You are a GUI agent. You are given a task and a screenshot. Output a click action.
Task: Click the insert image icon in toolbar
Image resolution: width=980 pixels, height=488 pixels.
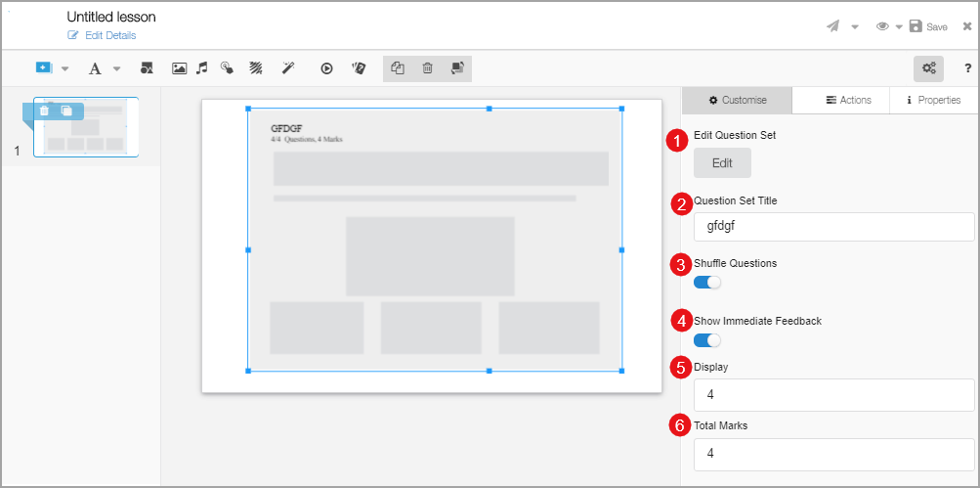(x=179, y=68)
